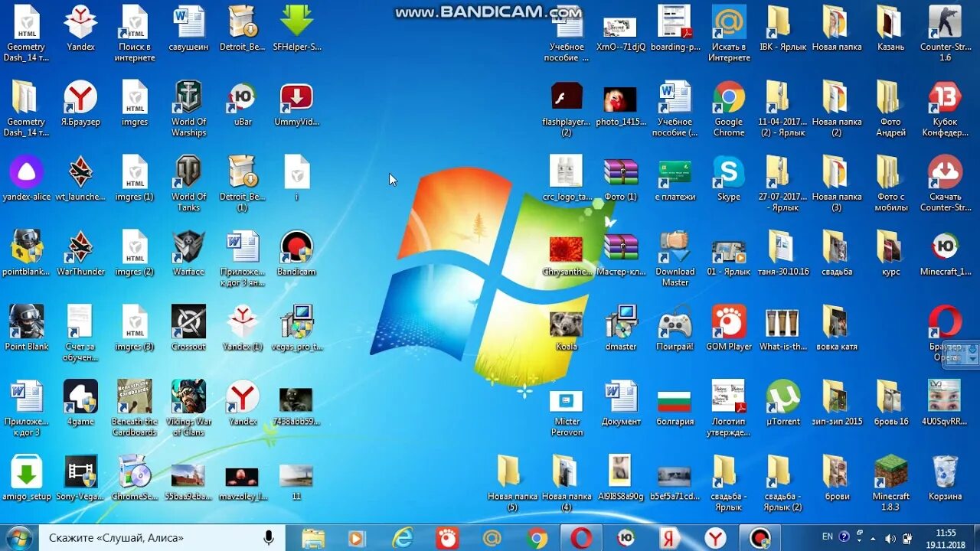
Task: Launch the uBar desktop shortcut
Action: tap(243, 103)
